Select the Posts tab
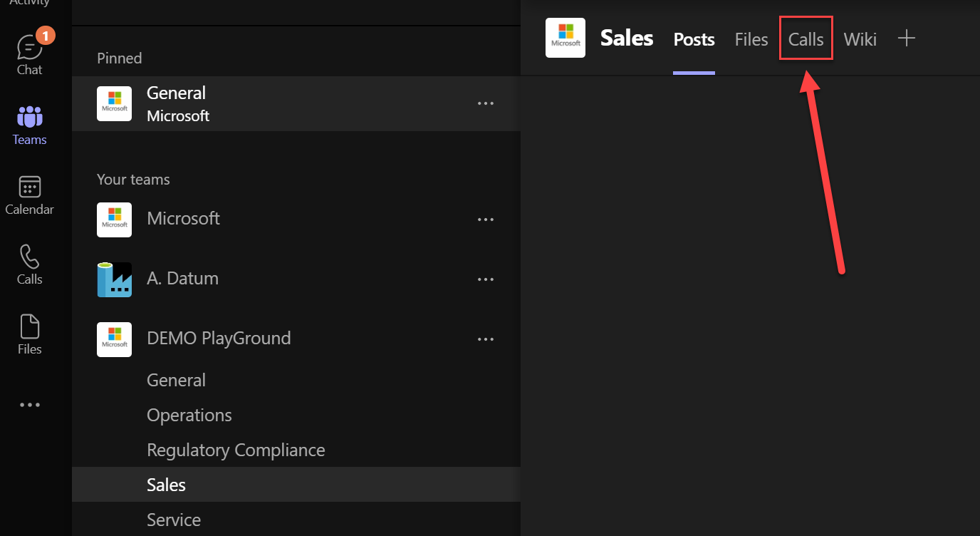The width and height of the screenshot is (980, 536). click(x=694, y=39)
